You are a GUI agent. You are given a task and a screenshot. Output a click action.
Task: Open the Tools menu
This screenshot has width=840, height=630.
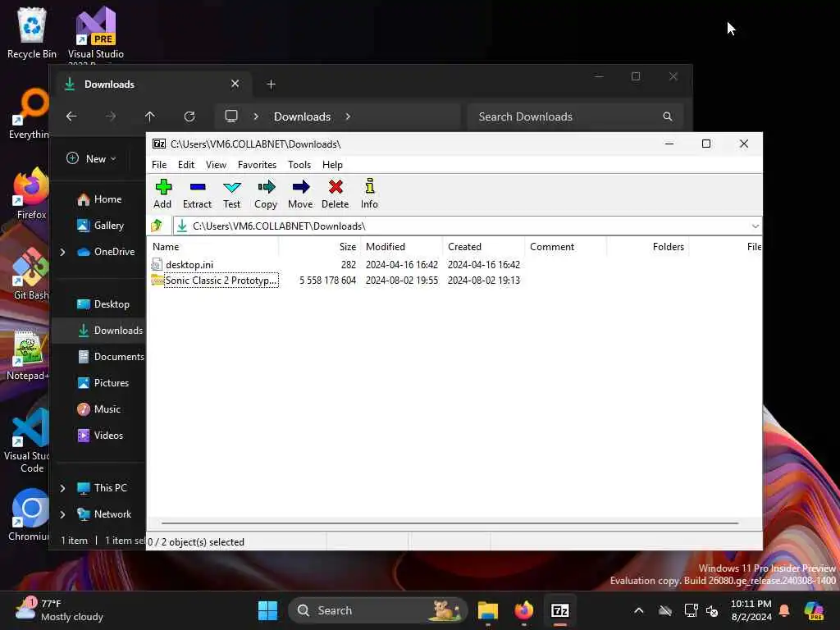pyautogui.click(x=299, y=165)
